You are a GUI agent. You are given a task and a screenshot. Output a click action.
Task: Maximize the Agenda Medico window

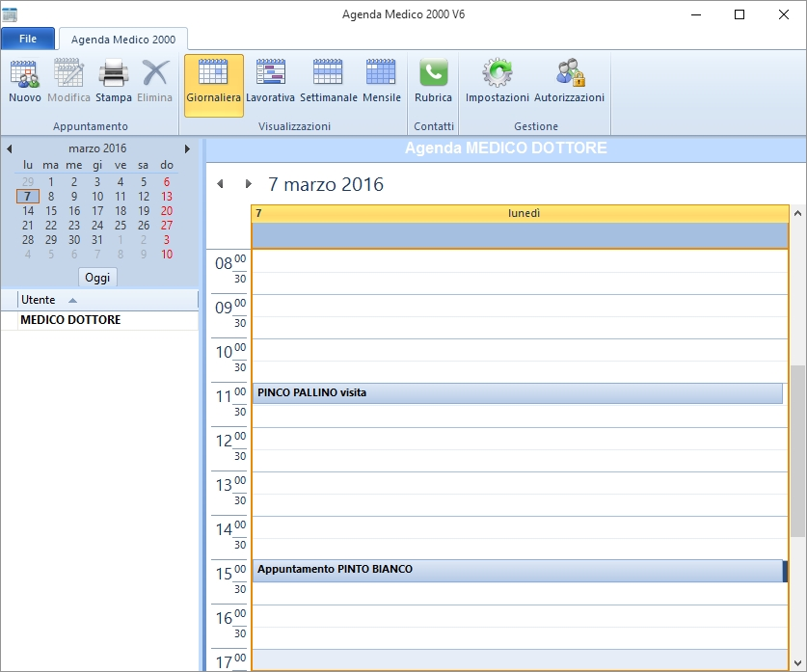pos(740,14)
